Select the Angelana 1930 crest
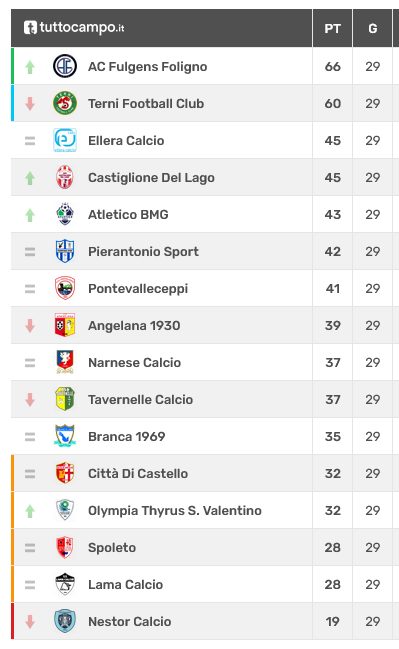 pos(65,325)
